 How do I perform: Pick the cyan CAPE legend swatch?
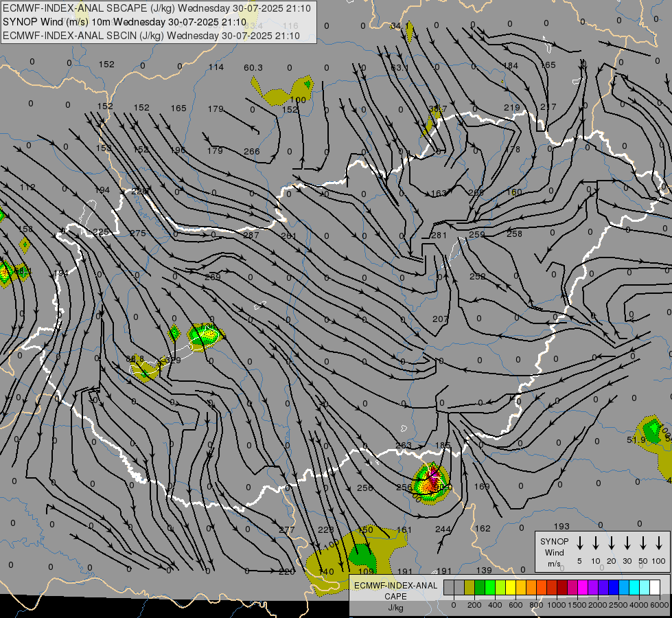[634, 587]
